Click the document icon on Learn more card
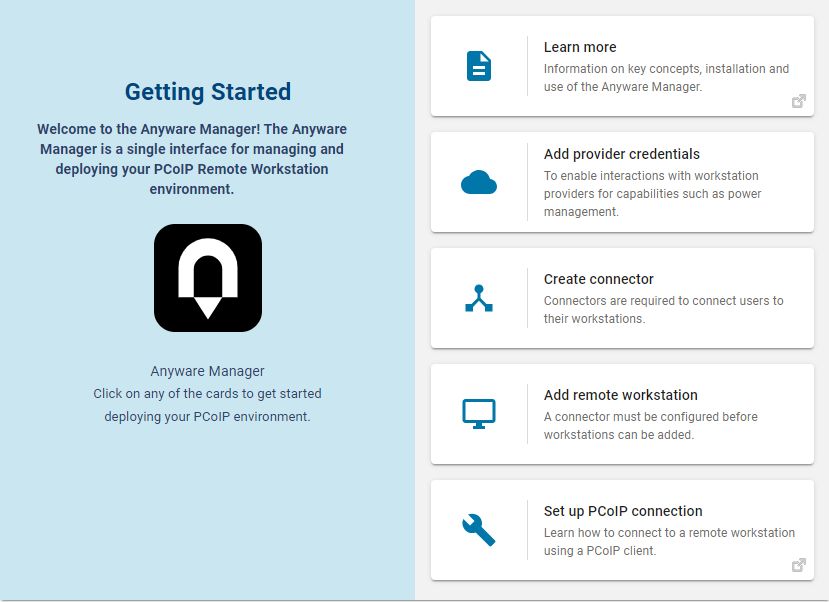This screenshot has height=602, width=829. click(x=478, y=66)
